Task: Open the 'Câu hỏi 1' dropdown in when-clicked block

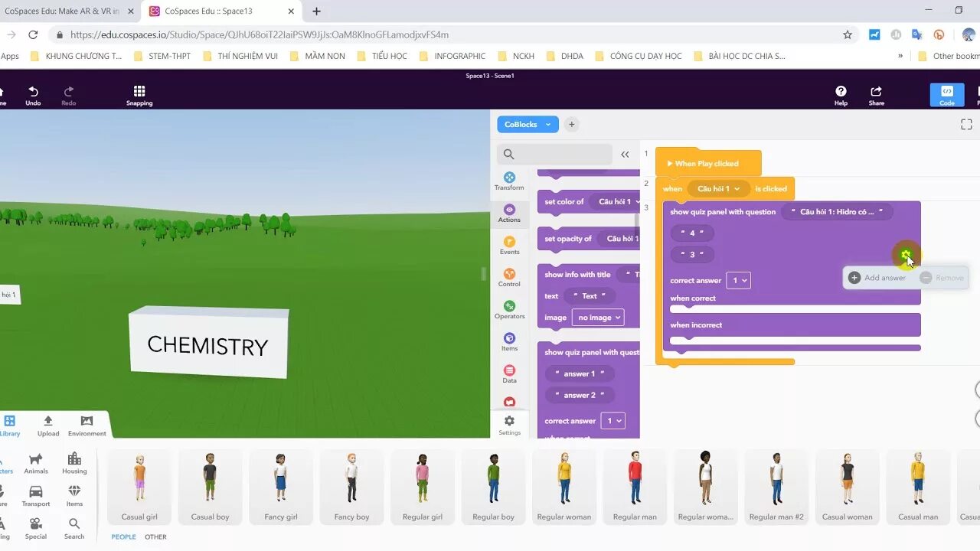Action: click(x=718, y=188)
